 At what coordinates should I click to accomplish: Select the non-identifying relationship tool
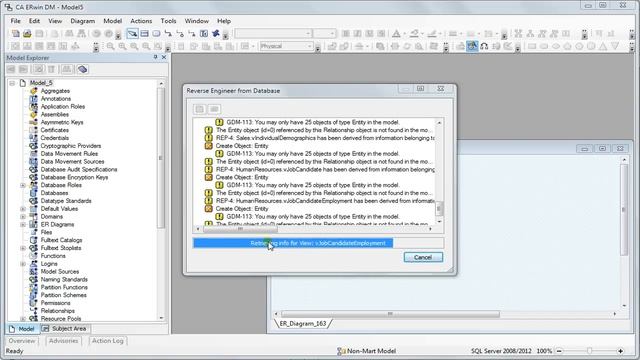pos(180,33)
